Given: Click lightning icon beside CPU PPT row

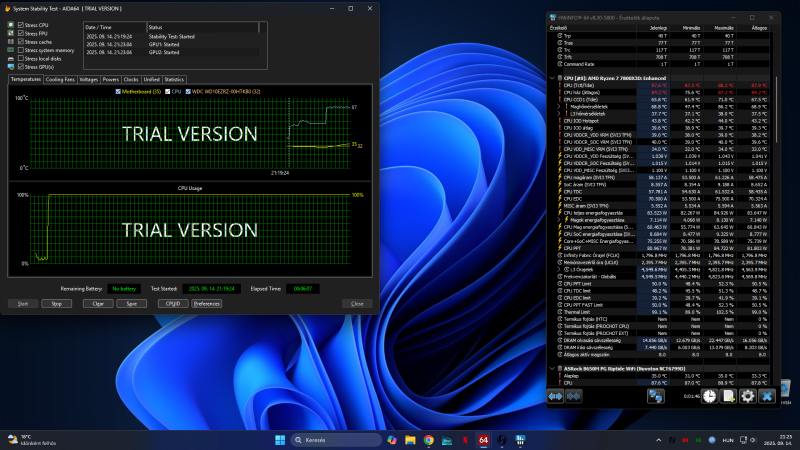Looking at the screenshot, I should (x=560, y=248).
